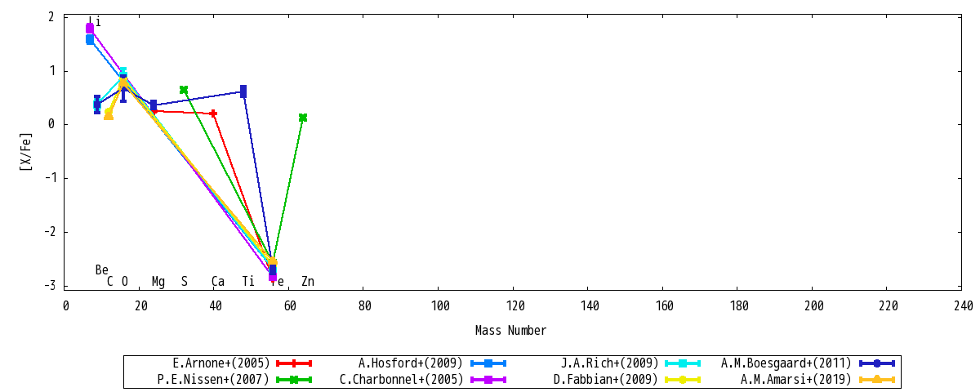Image resolution: width=980 pixels, height=392 pixels.
Task: Click the green S data point marker
Action: [x=184, y=90]
